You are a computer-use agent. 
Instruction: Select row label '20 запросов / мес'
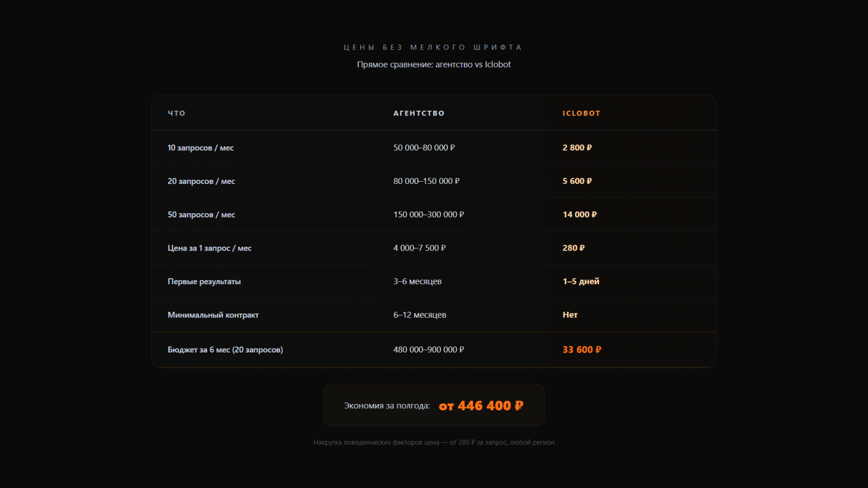pyautogui.click(x=201, y=181)
